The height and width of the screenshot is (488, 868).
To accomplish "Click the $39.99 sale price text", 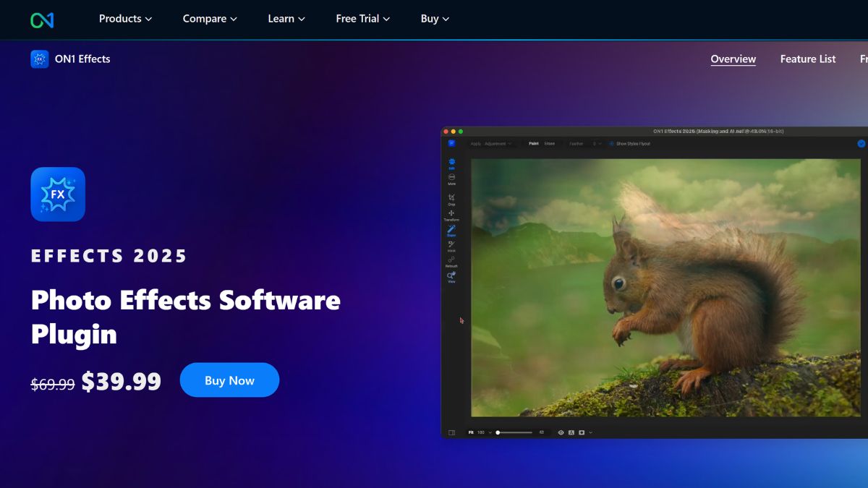I will (x=121, y=382).
